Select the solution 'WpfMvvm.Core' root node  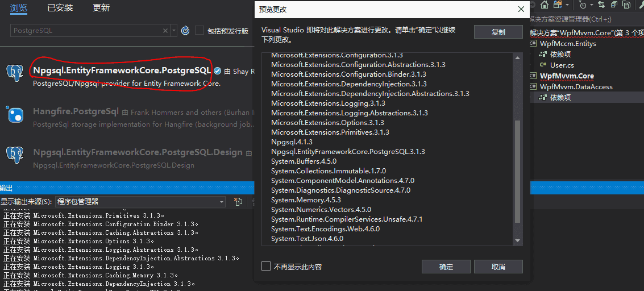point(587,32)
